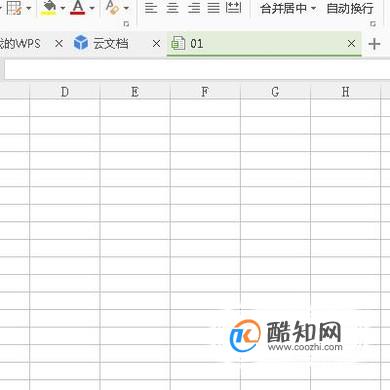Click the 自动换行 wrap text button

point(350,8)
